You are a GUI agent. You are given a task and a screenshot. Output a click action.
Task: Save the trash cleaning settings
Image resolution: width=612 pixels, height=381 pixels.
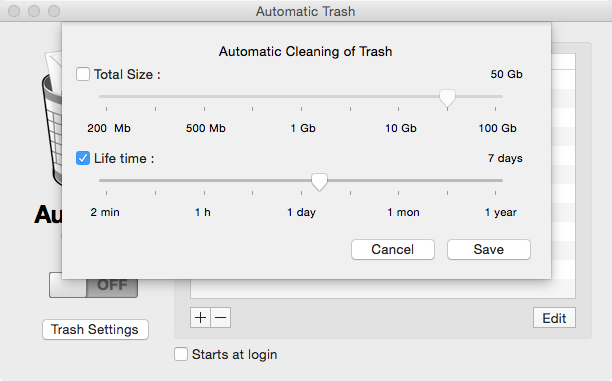489,249
